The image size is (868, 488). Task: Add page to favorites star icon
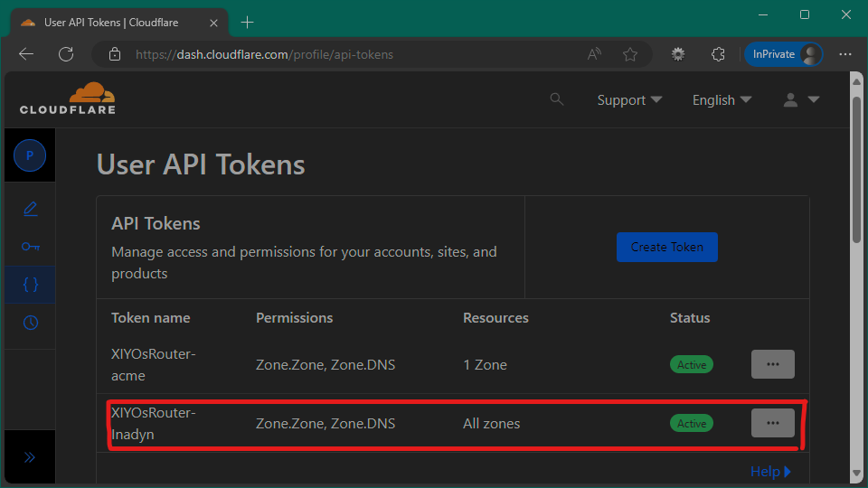tap(630, 54)
